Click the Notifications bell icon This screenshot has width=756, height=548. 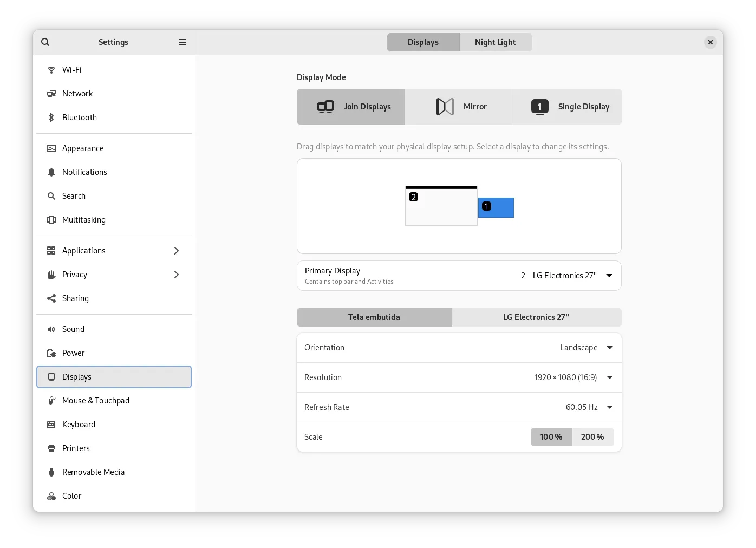coord(51,172)
